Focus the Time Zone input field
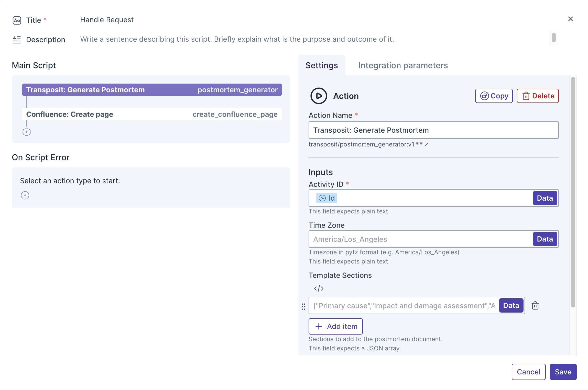The image size is (588, 390). pos(420,239)
